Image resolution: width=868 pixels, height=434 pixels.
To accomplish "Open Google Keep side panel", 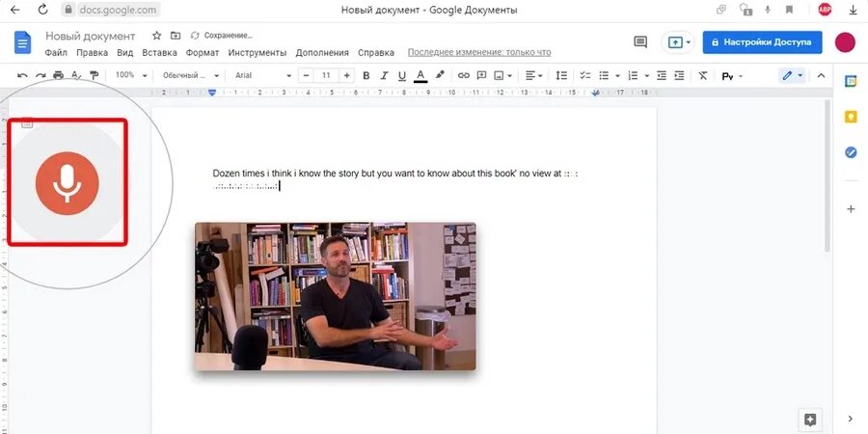I will click(851, 117).
